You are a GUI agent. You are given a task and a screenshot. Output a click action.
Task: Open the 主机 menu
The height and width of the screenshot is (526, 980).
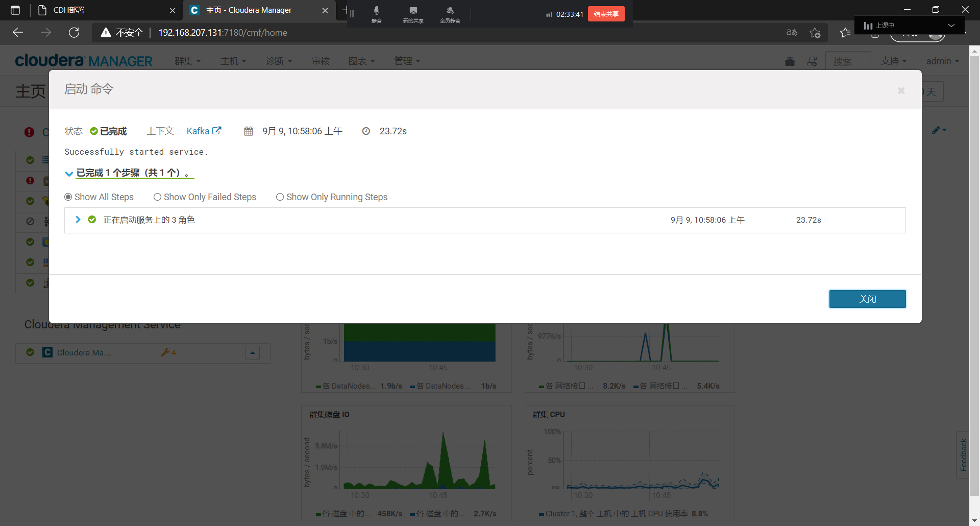pos(233,61)
